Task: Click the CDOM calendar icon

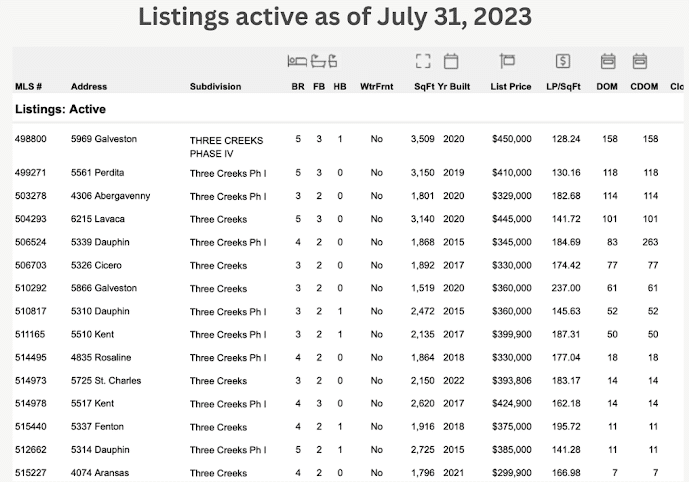Action: [640, 62]
